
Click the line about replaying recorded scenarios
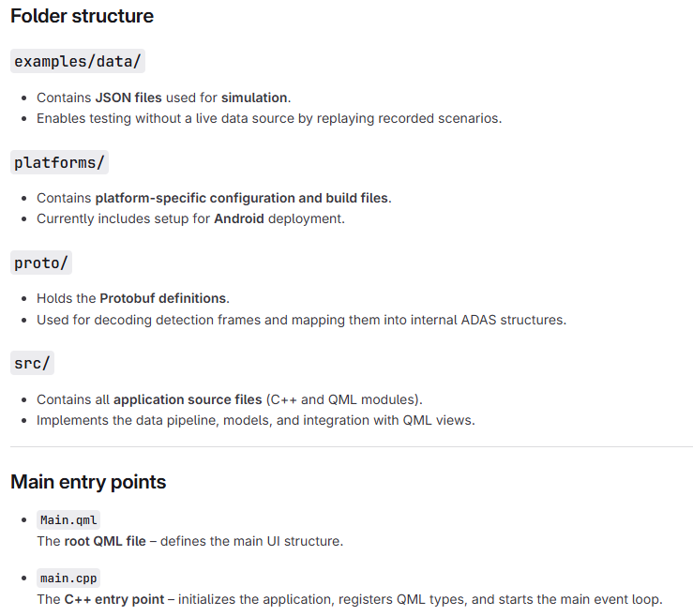[x=269, y=119]
